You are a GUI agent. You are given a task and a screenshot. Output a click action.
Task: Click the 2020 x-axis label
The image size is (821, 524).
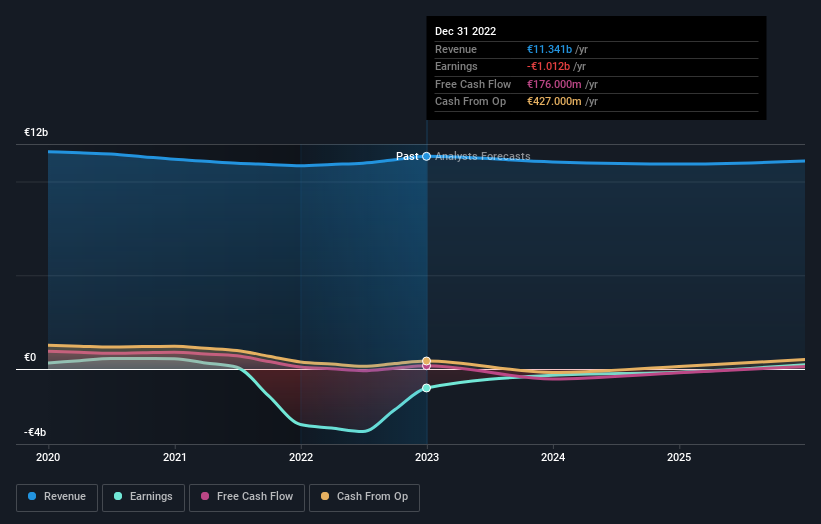point(48,458)
